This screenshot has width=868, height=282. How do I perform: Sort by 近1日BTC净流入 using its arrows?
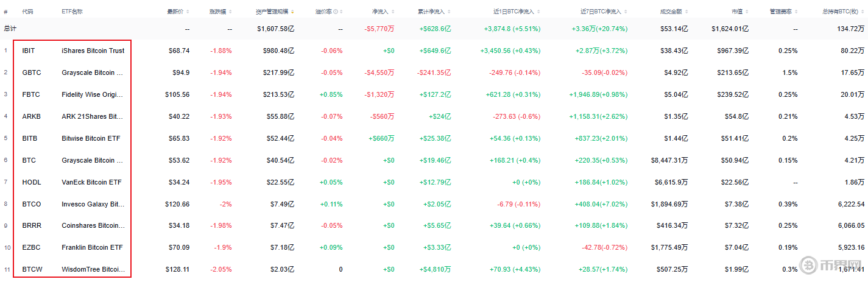click(538, 12)
